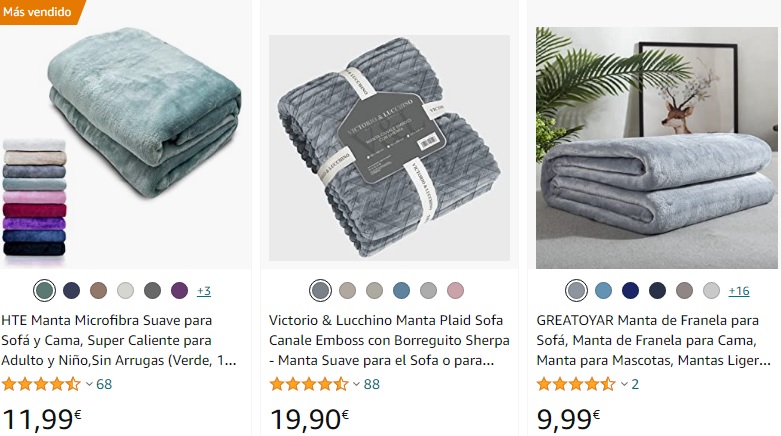Viewport: 781px width, 436px height.
Task: Expand rating chevron for Victorio & Lucchino blanket
Action: 357,384
